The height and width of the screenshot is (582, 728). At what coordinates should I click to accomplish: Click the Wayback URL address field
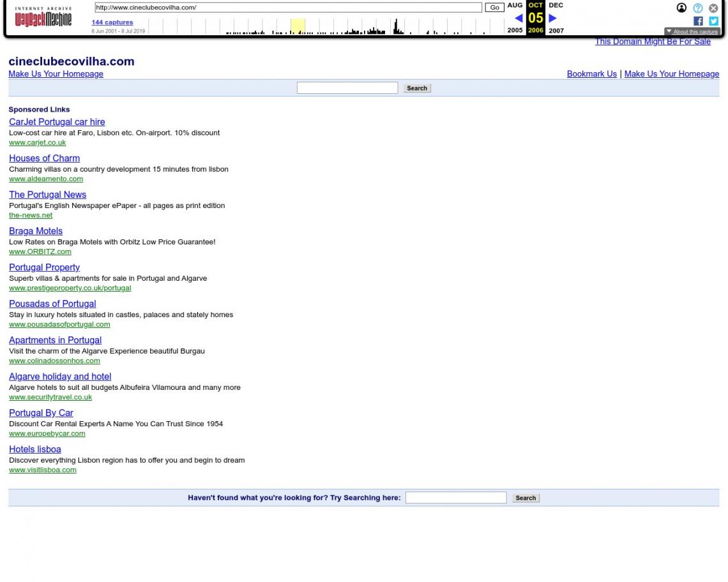click(288, 8)
